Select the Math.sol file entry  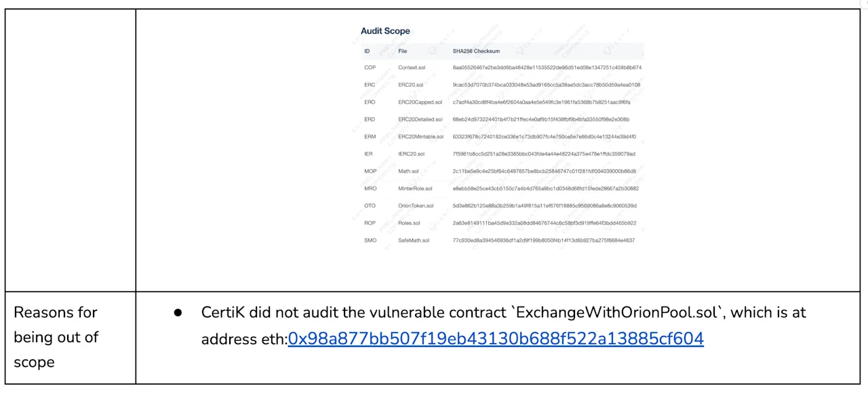tap(408, 171)
